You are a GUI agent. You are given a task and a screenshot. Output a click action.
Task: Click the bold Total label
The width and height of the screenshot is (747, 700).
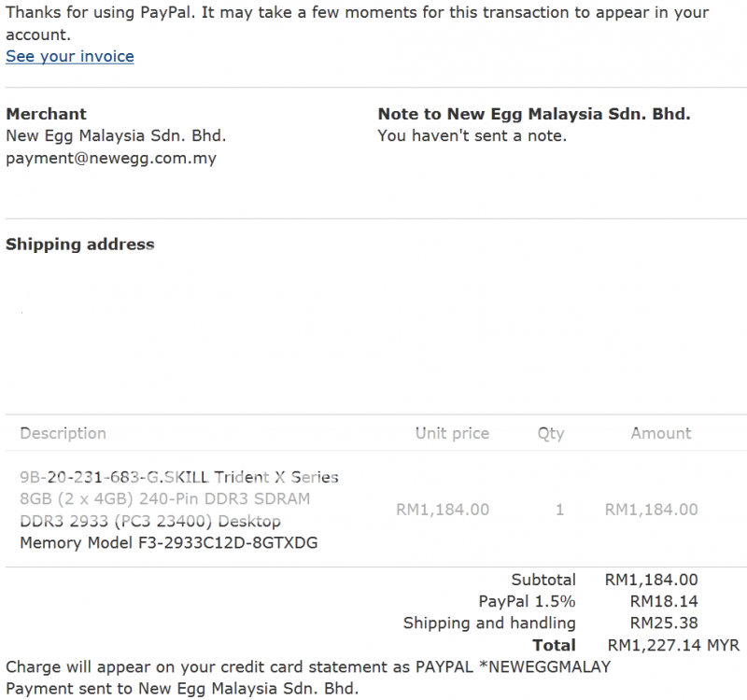pyautogui.click(x=554, y=645)
